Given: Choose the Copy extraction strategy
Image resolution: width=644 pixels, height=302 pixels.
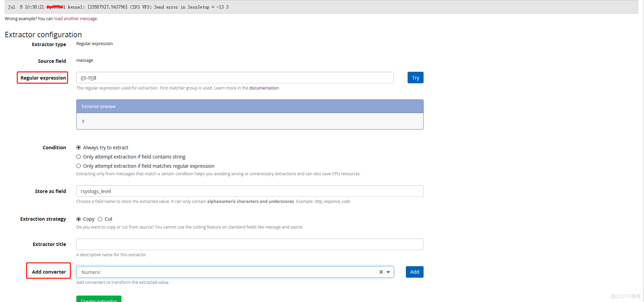Looking at the screenshot, I should [79, 219].
